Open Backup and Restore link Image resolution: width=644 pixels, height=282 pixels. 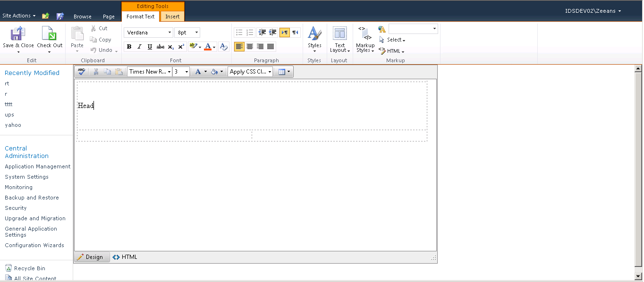(32, 198)
